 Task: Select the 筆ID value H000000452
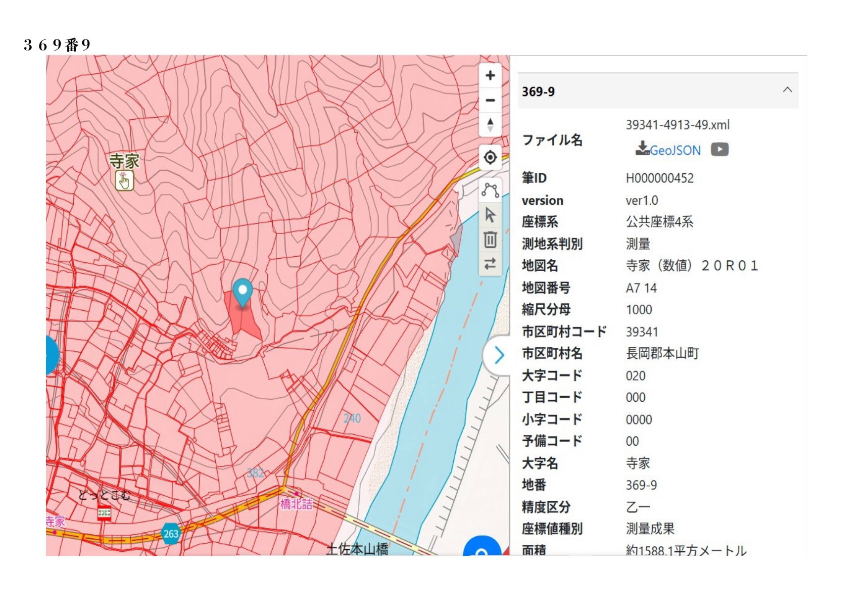tap(660, 178)
